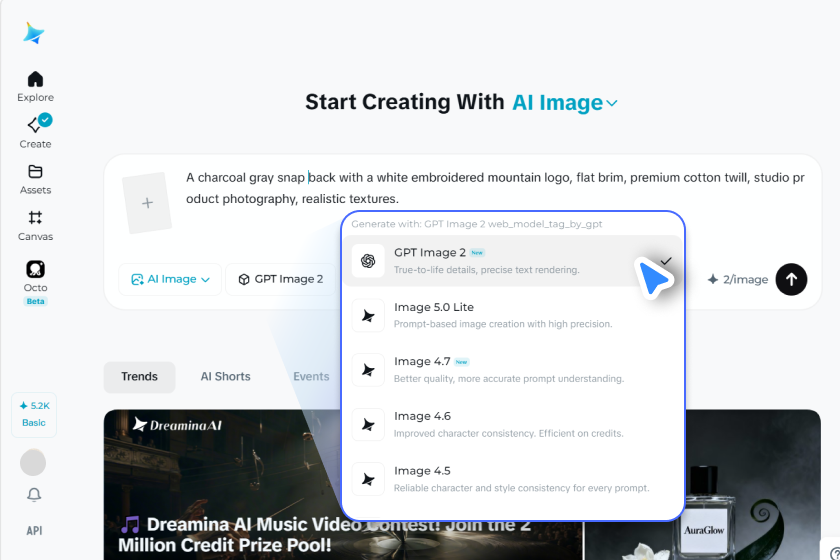Click 'Improved character consistency' description text
This screenshot has width=840, height=560.
pos(508,434)
